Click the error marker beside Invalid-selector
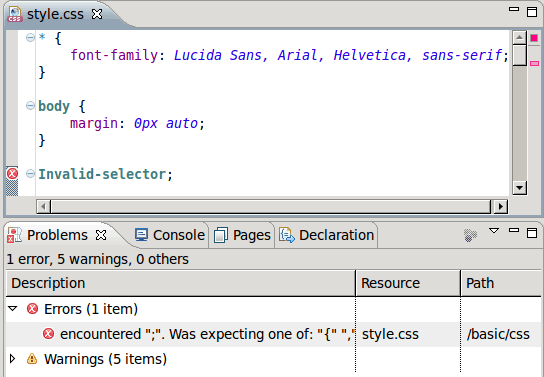 (x=12, y=173)
